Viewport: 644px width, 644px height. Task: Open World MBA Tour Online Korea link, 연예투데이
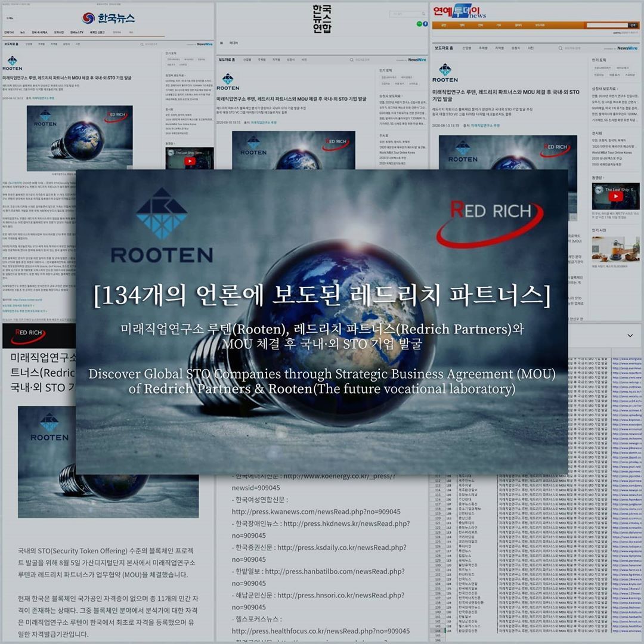click(x=612, y=153)
